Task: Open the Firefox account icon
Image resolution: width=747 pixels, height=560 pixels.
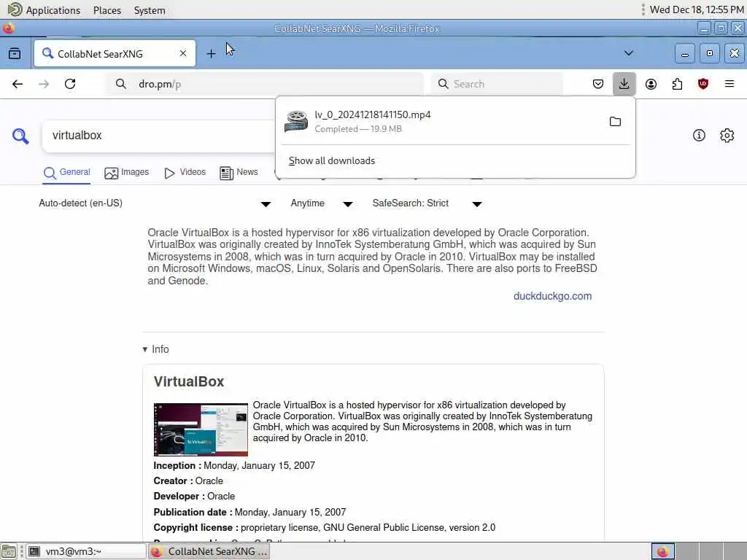Action: click(x=651, y=85)
